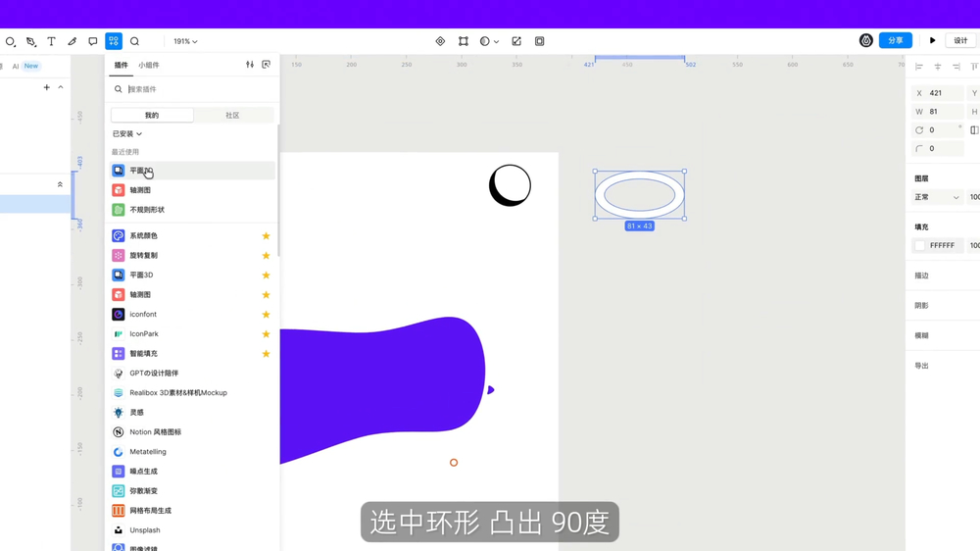
Task: Click the boolean group icon in toolbar
Action: click(x=539, y=41)
